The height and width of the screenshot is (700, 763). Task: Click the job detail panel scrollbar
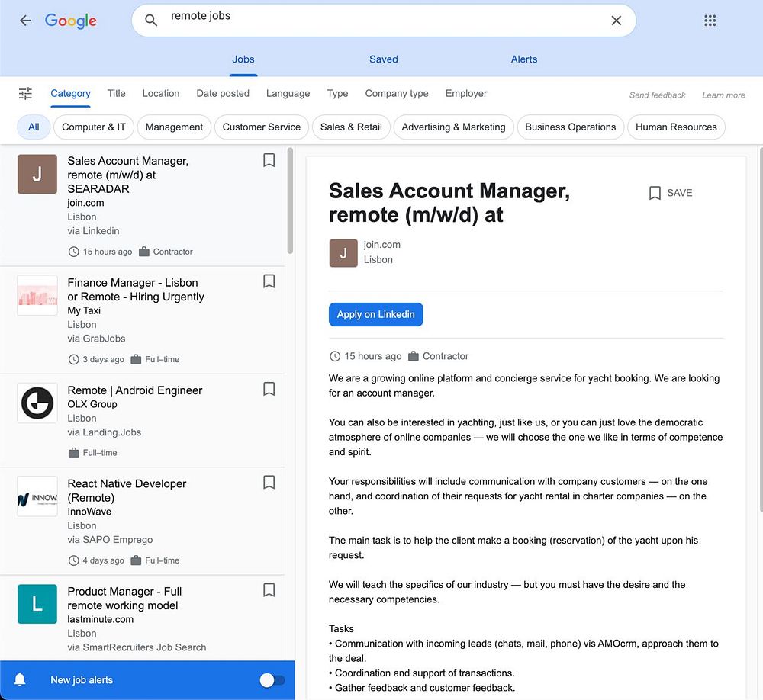tap(760, 329)
